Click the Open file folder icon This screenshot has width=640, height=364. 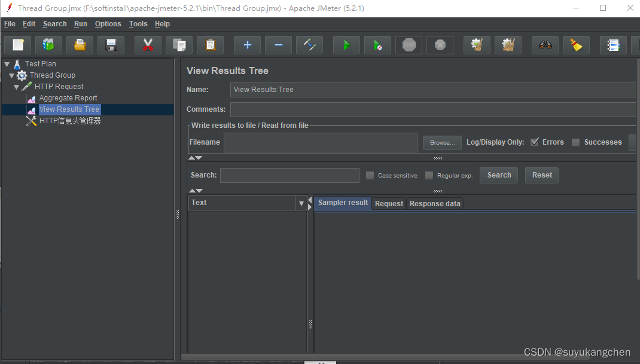80,45
